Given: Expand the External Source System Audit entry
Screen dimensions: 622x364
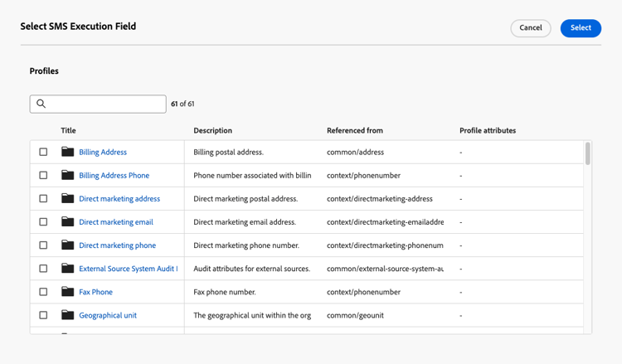Looking at the screenshot, I should [128, 269].
